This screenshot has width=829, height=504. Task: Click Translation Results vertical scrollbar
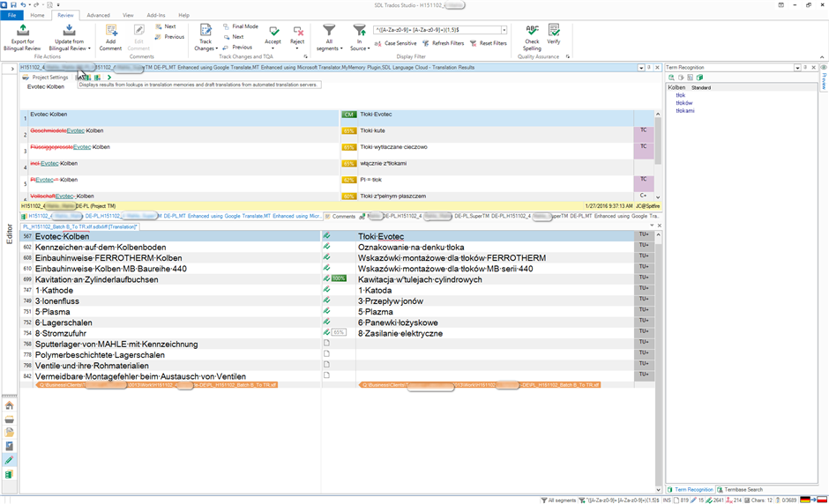pos(658,155)
